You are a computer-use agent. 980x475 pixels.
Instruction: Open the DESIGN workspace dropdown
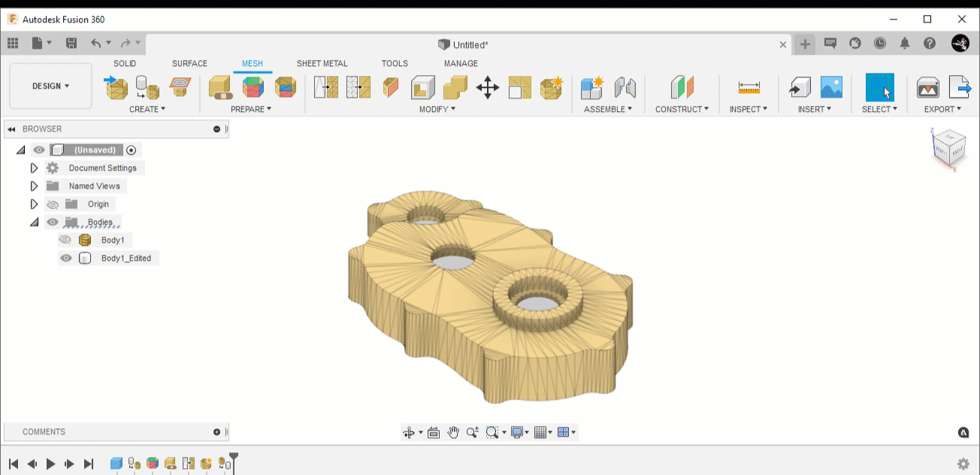[x=50, y=86]
